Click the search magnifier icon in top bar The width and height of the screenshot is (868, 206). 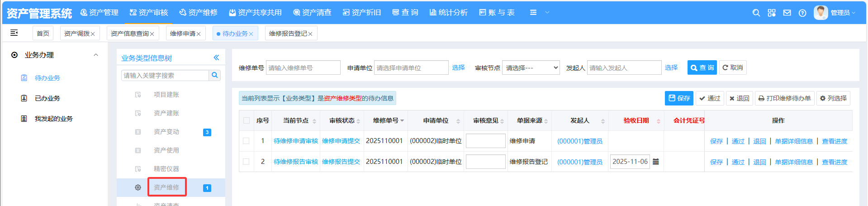(x=756, y=13)
